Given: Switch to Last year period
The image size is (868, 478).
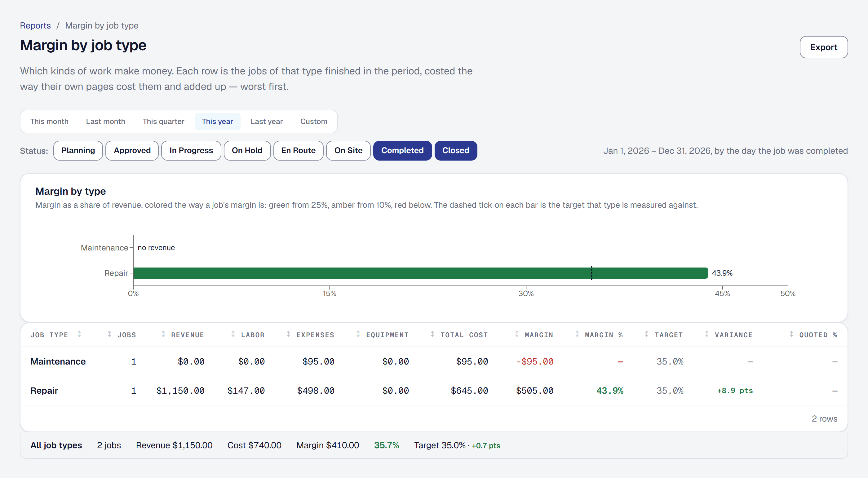Looking at the screenshot, I should [x=267, y=122].
